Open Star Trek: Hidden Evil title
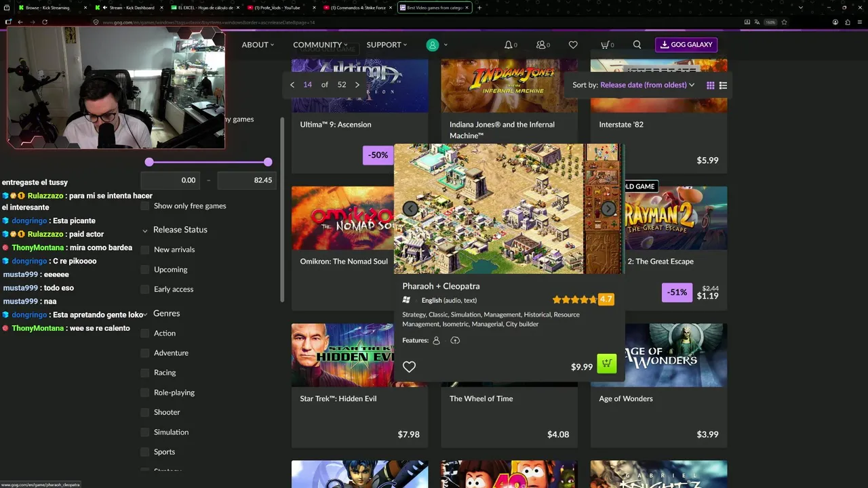The width and height of the screenshot is (868, 488). (338, 399)
